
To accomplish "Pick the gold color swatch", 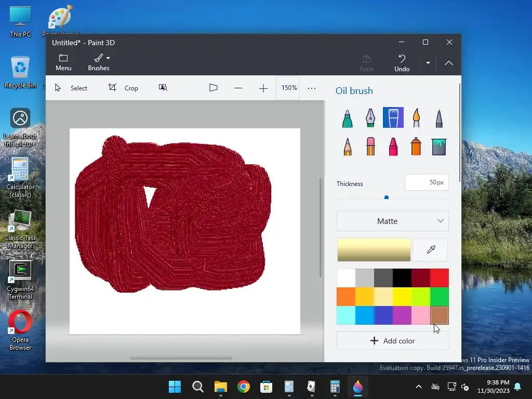I will coord(365,297).
